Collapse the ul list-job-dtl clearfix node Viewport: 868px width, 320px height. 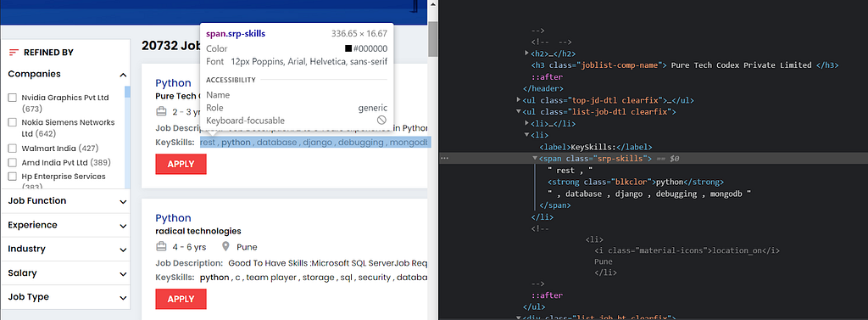[x=519, y=111]
